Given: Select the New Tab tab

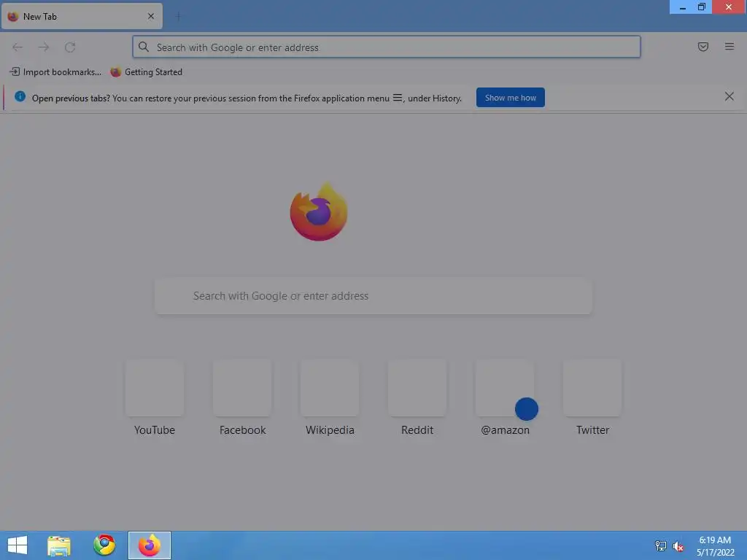Looking at the screenshot, I should point(82,17).
